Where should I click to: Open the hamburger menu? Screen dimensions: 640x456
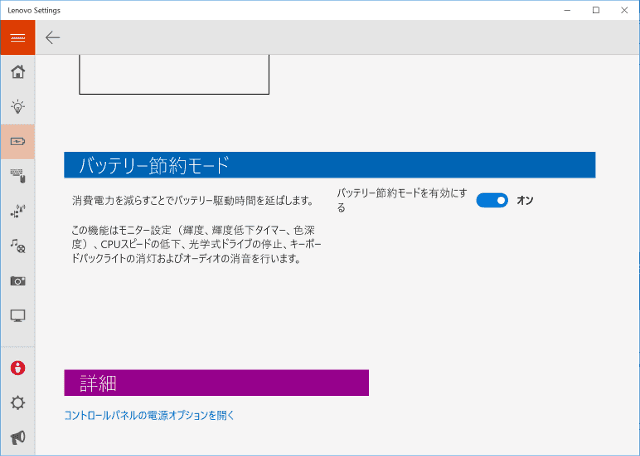coord(18,38)
